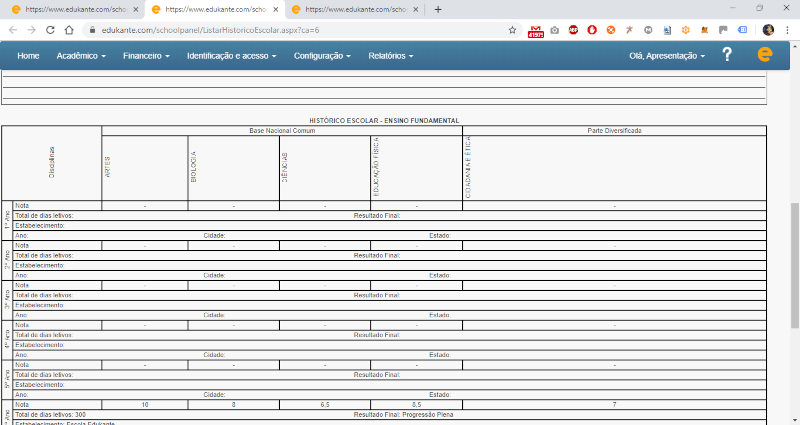Screen dimensions: 800x425
Task: Open the Gmail checker extension icon
Action: tap(536, 31)
